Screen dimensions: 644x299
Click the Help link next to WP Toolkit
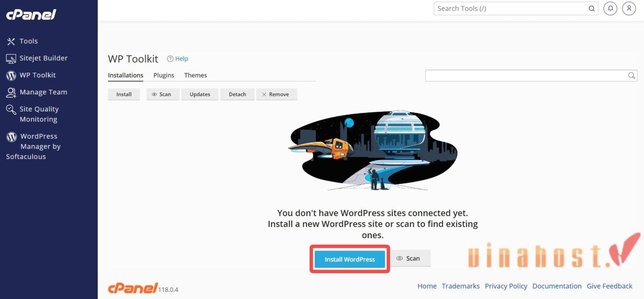tap(182, 59)
